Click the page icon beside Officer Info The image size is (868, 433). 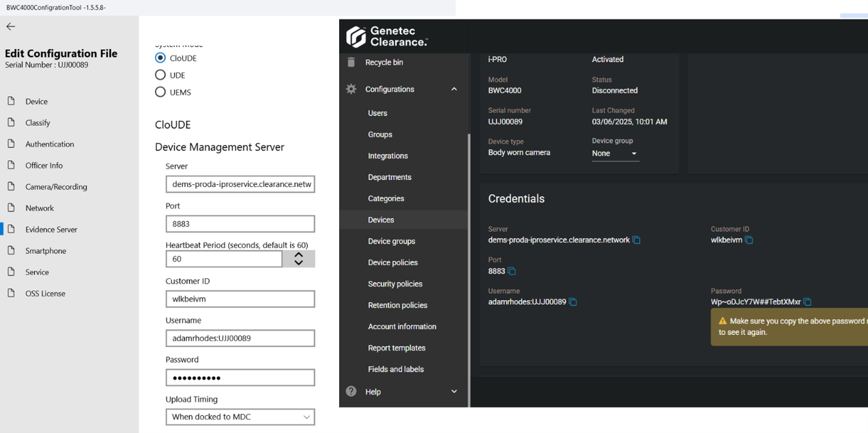tap(11, 165)
